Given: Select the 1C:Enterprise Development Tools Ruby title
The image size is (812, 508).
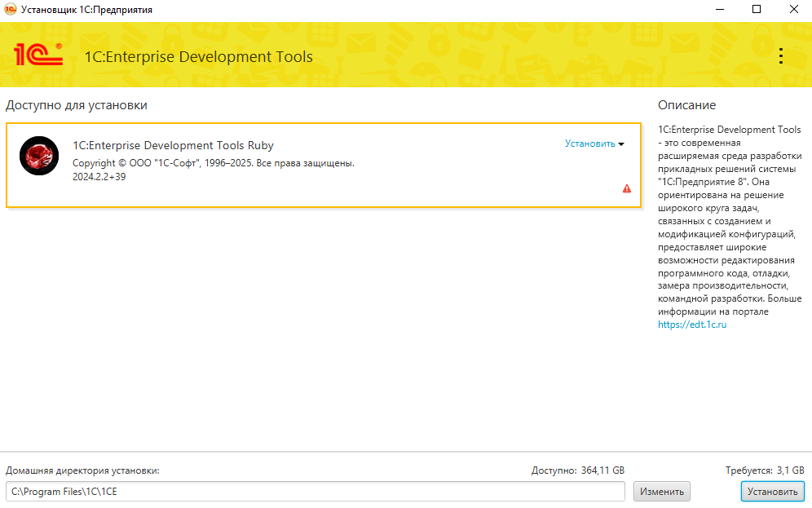Looking at the screenshot, I should 173,145.
